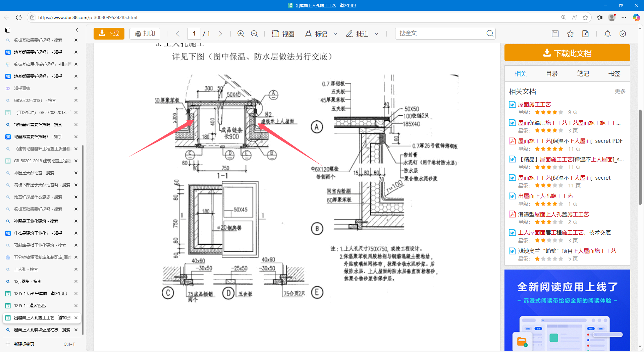
Task: Close the 知乎直答 tab
Action: pyautogui.click(x=76, y=89)
